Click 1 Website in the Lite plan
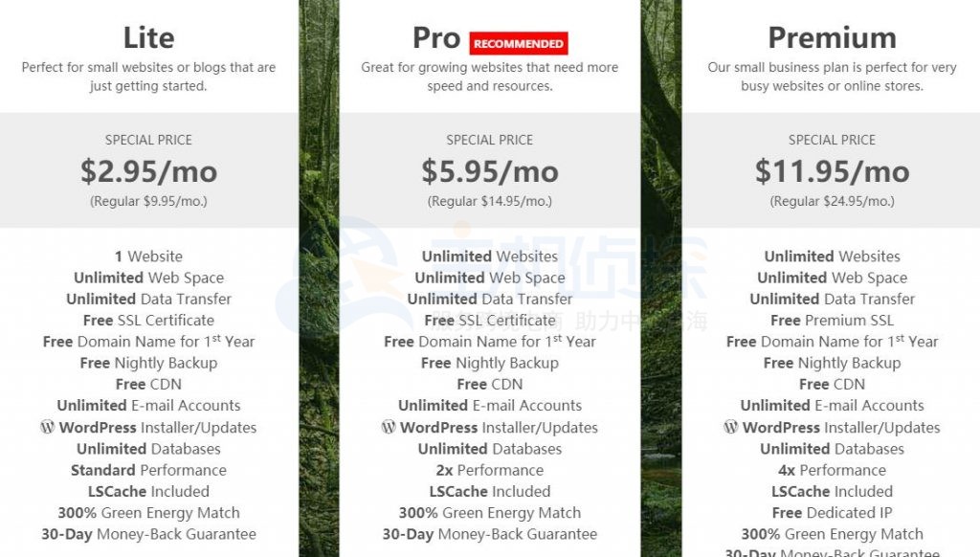The image size is (980, 557). pos(148,256)
